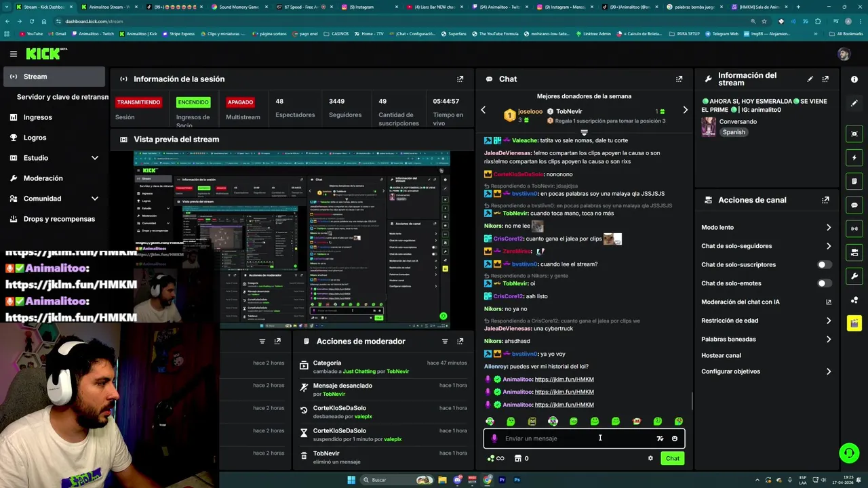Click the yellow clapperboard clip icon
868x488 pixels.
pos(854,323)
